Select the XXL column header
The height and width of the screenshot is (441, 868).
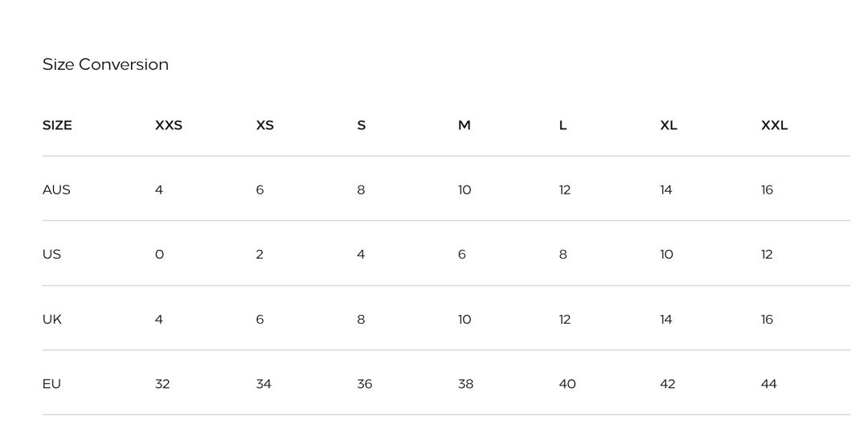[774, 125]
